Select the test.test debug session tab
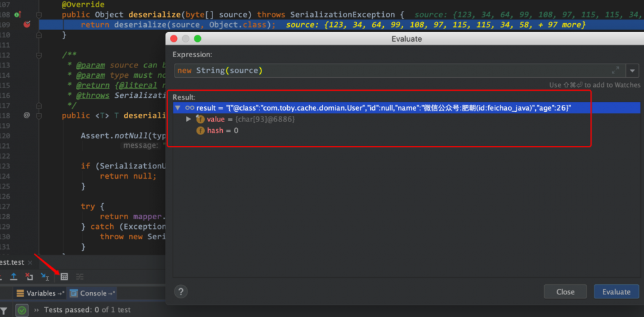 (12, 262)
